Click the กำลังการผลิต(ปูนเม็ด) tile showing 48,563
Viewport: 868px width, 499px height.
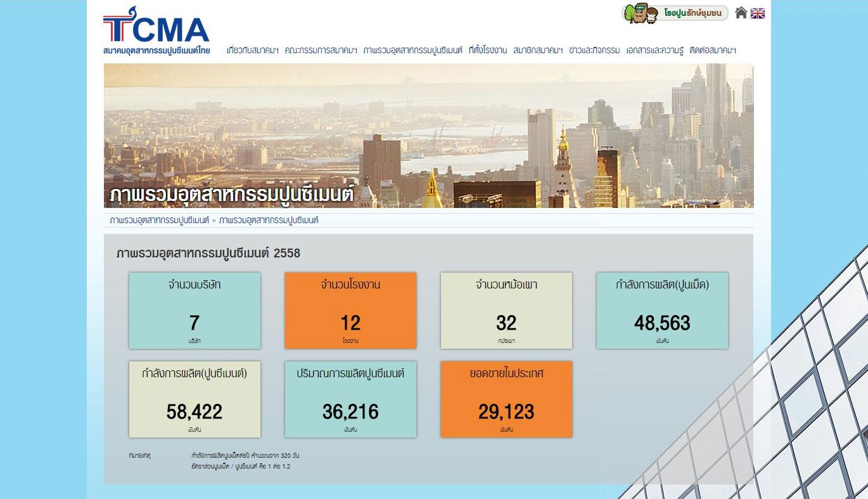662,311
